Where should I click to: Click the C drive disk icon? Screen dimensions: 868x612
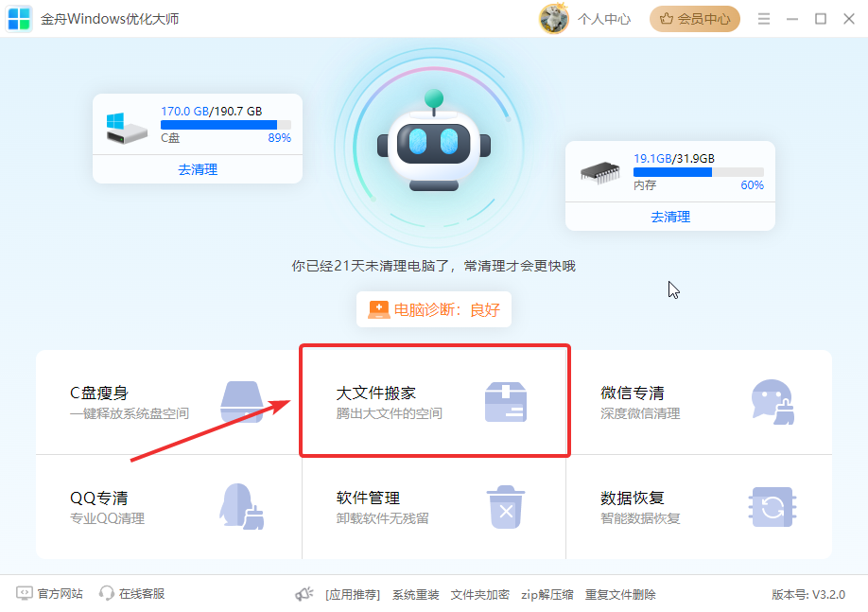point(127,128)
